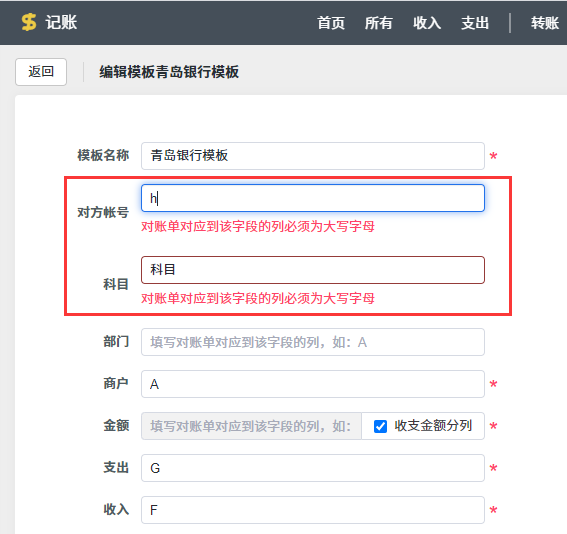Screen dimensions: 567x534
Task: Go to the 收入 navigation item
Action: (427, 23)
